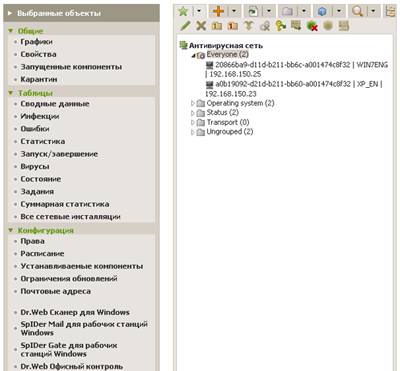This screenshot has height=371, width=400.
Task: Open Устанавливаемые компоненты item
Action: 82,266
